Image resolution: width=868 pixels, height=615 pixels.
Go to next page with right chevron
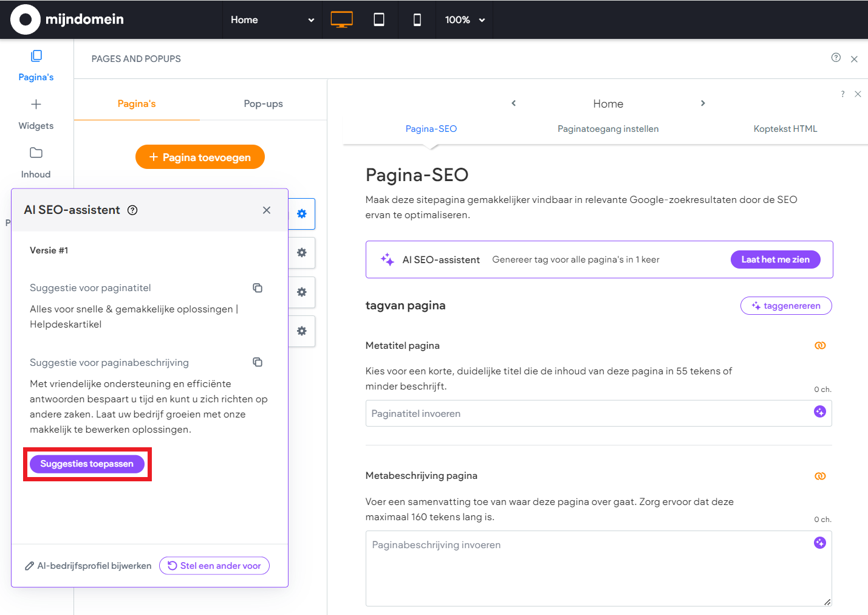point(703,103)
